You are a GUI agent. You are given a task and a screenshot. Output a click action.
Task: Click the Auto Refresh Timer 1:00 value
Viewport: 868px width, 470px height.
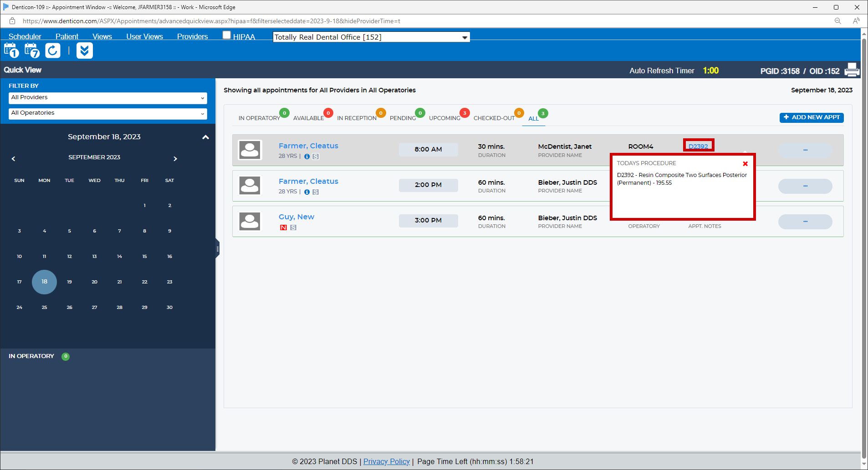(710, 71)
